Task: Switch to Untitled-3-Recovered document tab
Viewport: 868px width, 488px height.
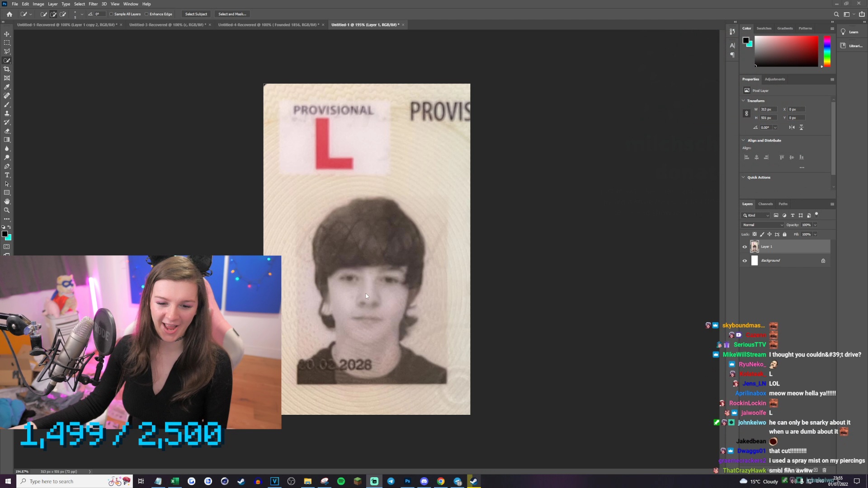Action: [167, 25]
